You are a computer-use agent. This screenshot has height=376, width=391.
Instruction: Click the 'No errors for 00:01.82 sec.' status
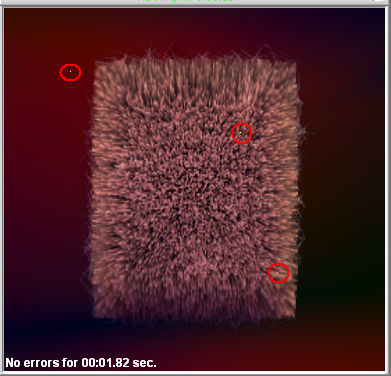click(x=81, y=363)
